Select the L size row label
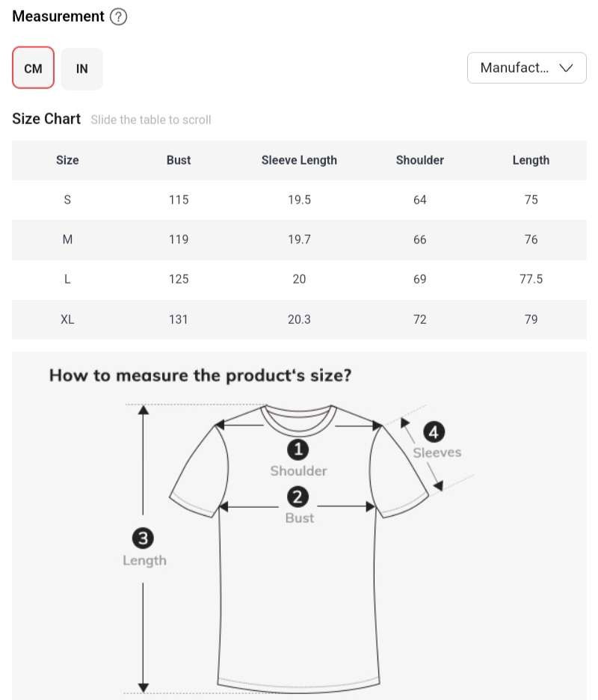598x700 pixels. (67, 279)
